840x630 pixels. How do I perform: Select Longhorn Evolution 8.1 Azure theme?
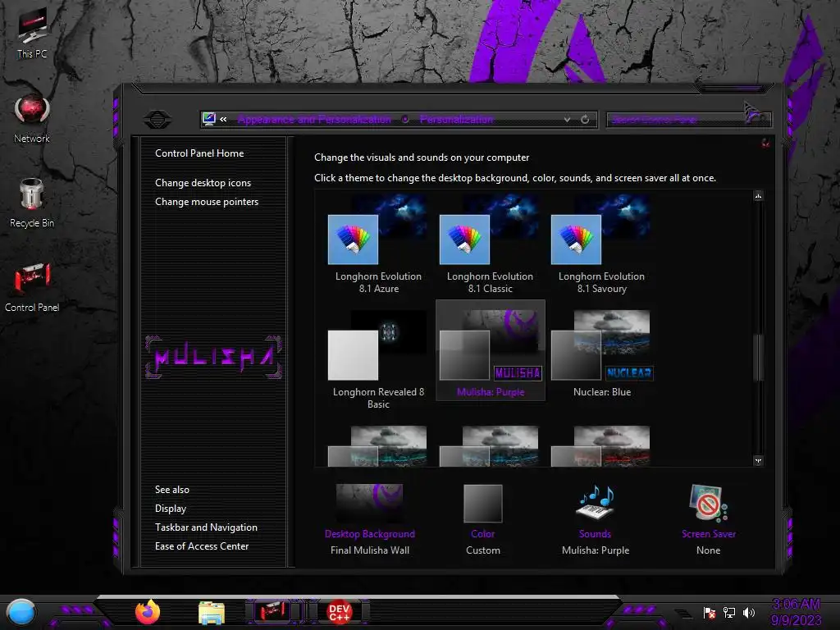point(378,244)
